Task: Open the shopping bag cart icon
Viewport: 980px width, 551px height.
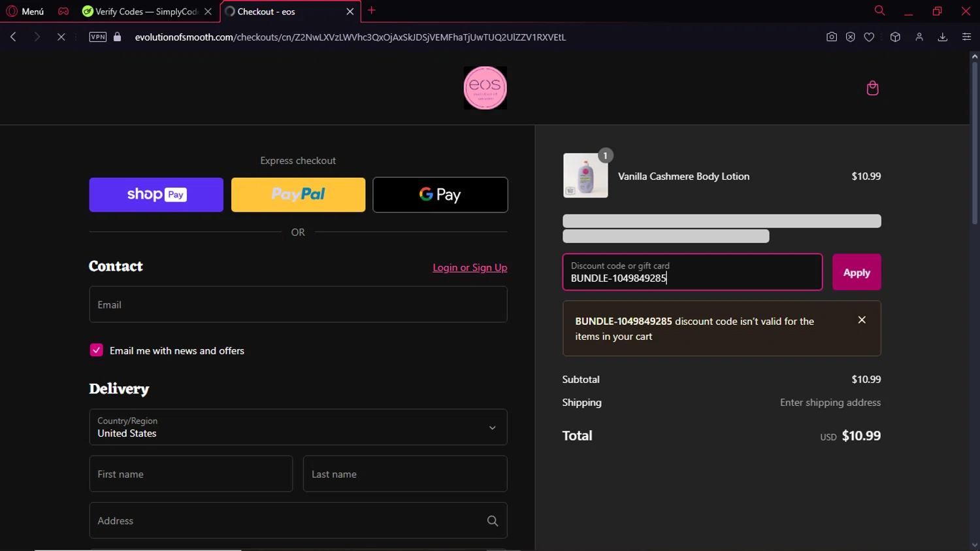Action: (x=872, y=88)
